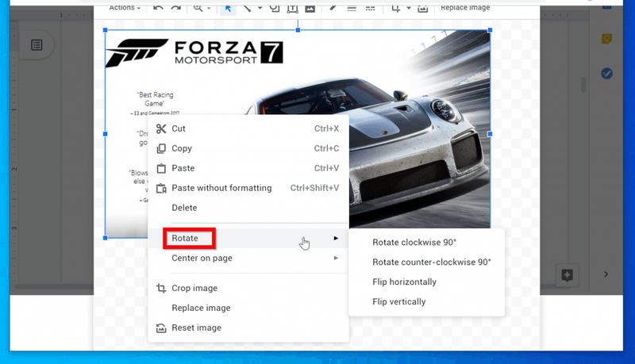Show the document outline icon
This screenshot has width=635, height=364.
[x=37, y=45]
